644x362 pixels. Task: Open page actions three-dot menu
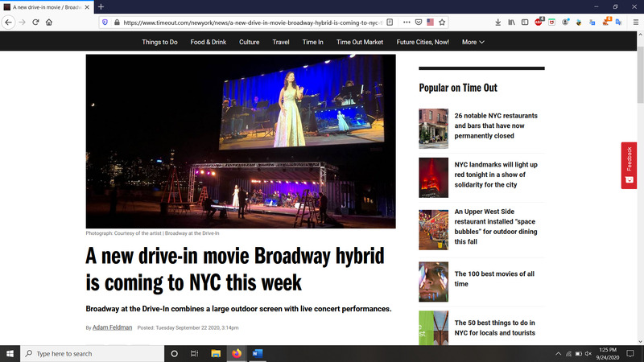406,22
